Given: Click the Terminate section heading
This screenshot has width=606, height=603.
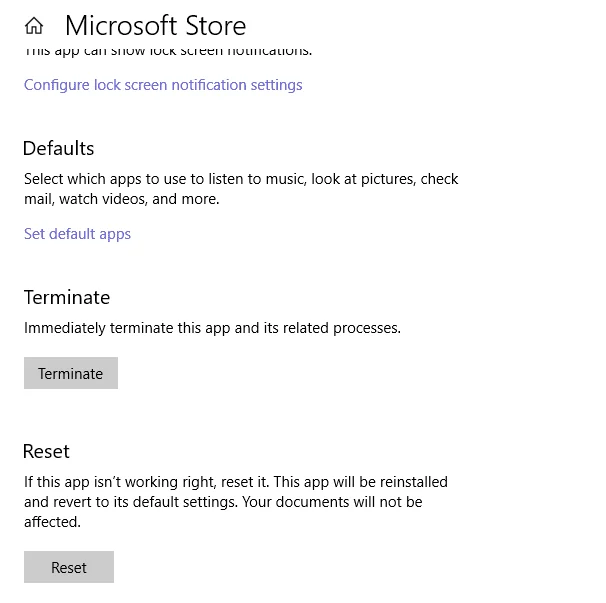Looking at the screenshot, I should (67, 298).
